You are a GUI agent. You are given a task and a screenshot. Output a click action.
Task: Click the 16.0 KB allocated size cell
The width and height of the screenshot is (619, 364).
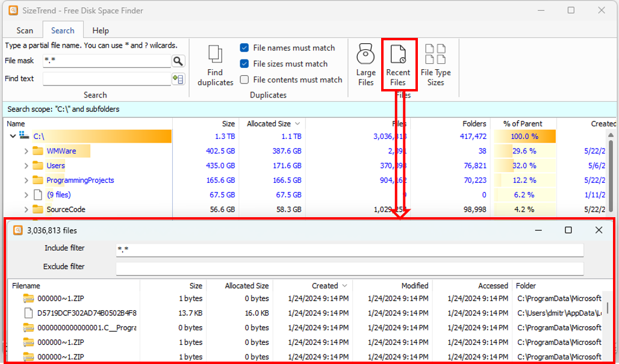pyautogui.click(x=257, y=313)
